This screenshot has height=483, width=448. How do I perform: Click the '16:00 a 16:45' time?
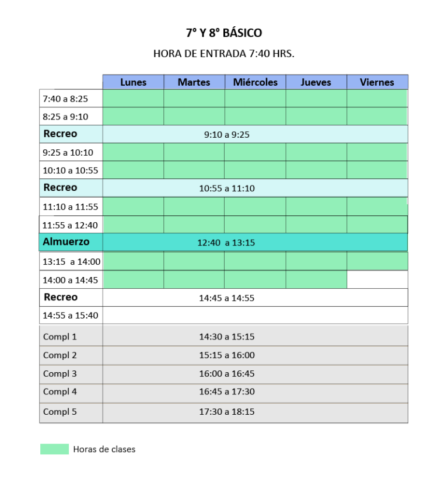click(x=227, y=374)
